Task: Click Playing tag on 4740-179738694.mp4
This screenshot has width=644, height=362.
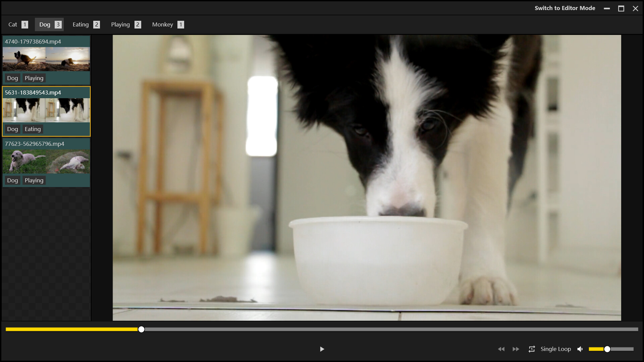Action: pos(34,78)
